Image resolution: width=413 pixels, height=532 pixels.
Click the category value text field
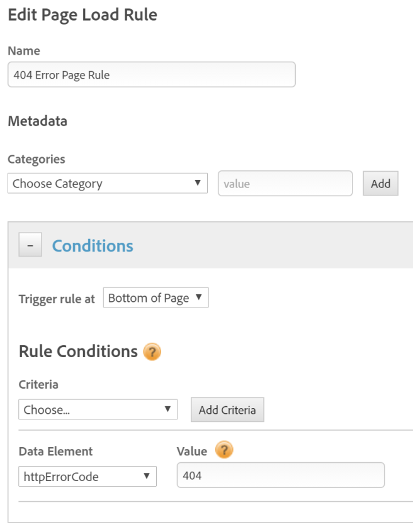(285, 184)
